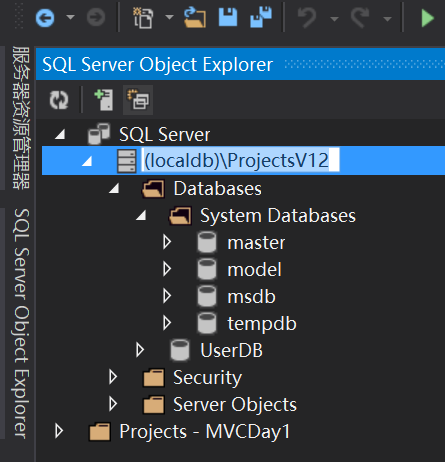Select the master database label
The height and width of the screenshot is (462, 445).
(256, 243)
